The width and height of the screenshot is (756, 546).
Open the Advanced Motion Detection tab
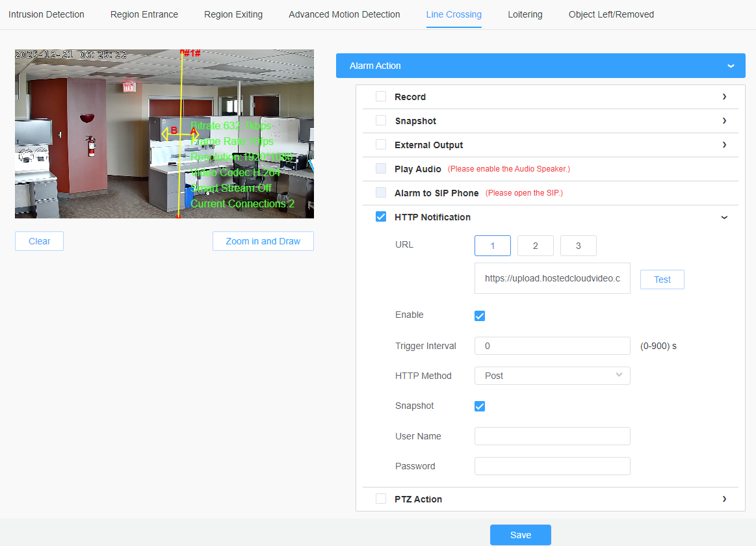pos(345,14)
